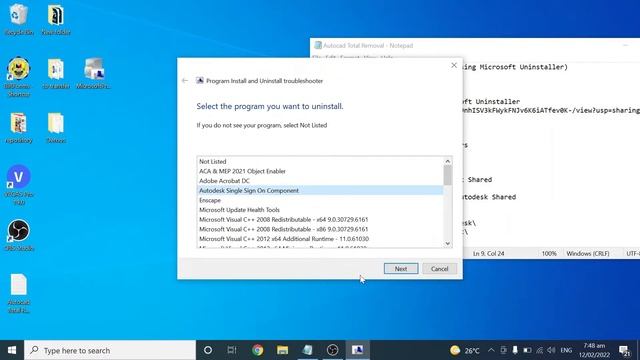Screen dimensions: 640x360
Task: Click the microphone tray icon
Action: 515,350
